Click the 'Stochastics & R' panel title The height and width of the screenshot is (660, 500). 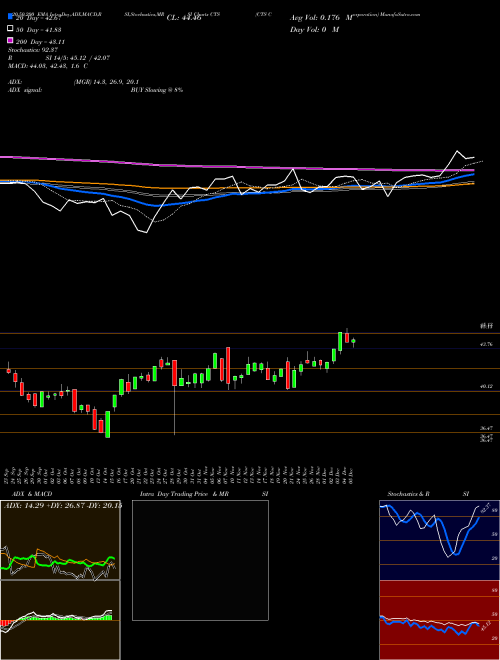coord(409,494)
